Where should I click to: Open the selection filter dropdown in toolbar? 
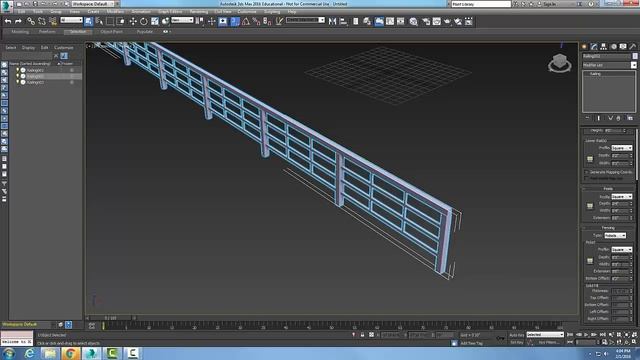(71, 20)
